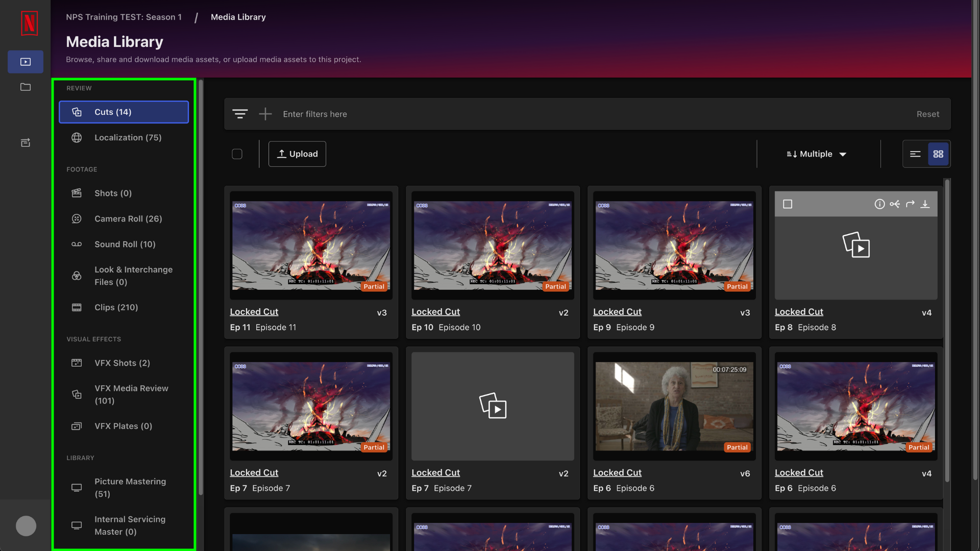Click the Localization globe icon

77,138
